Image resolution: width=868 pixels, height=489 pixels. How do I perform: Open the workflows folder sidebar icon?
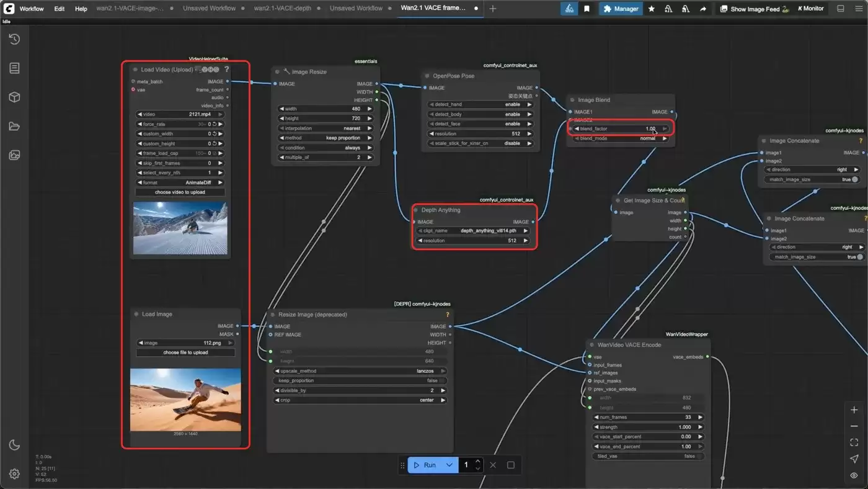click(14, 127)
